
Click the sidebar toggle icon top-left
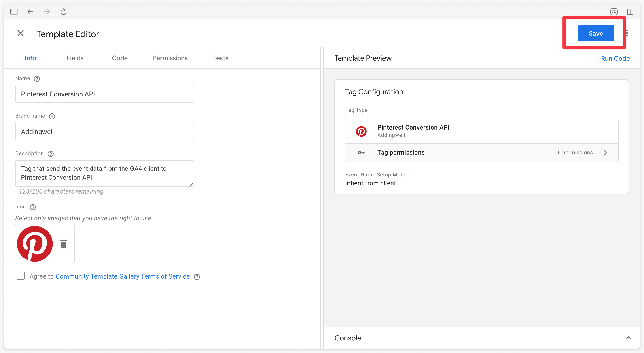pyautogui.click(x=14, y=11)
